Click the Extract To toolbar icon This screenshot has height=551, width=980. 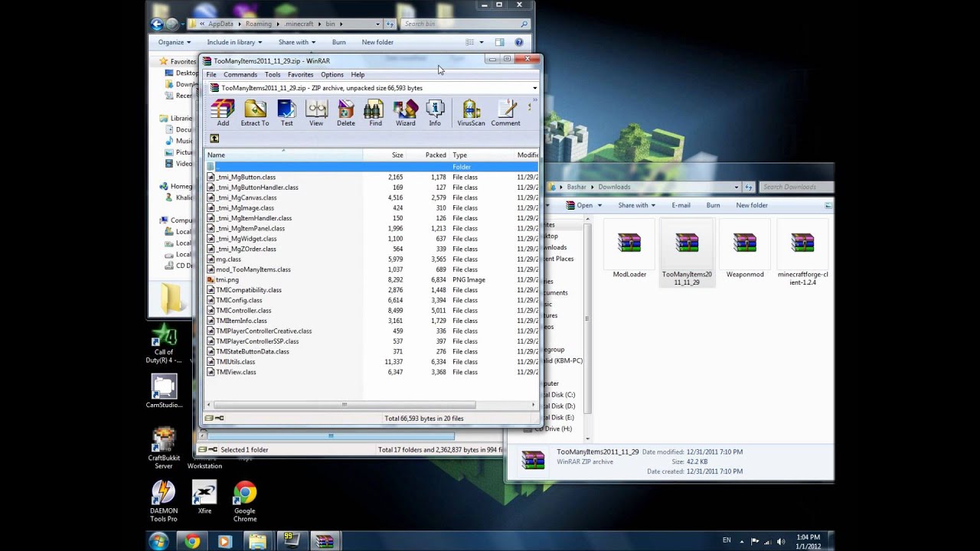(x=255, y=113)
